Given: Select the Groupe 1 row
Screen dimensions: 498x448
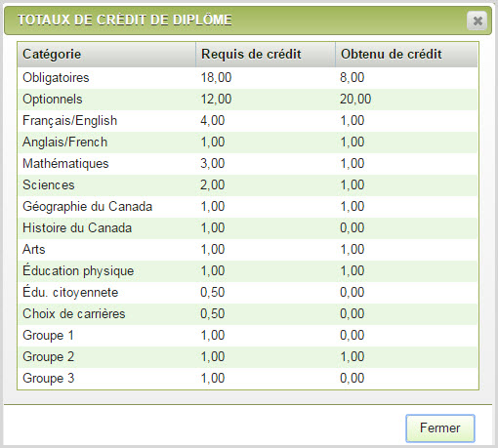Looking at the screenshot, I should coord(248,336).
